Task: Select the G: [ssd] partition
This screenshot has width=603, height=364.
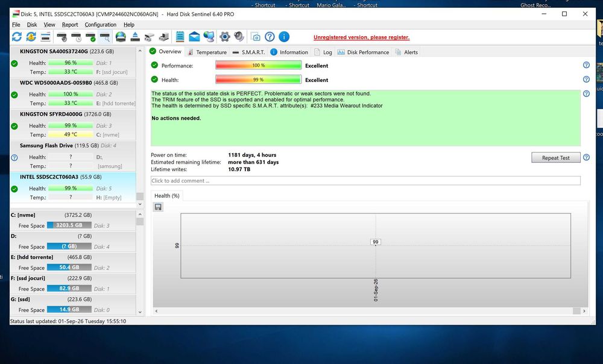Action: coord(73,304)
